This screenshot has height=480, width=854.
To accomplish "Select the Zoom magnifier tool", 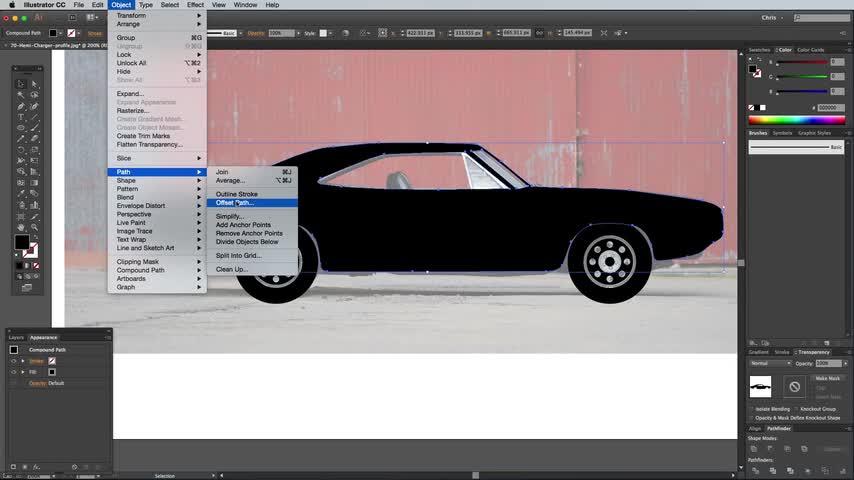I will [x=33, y=227].
